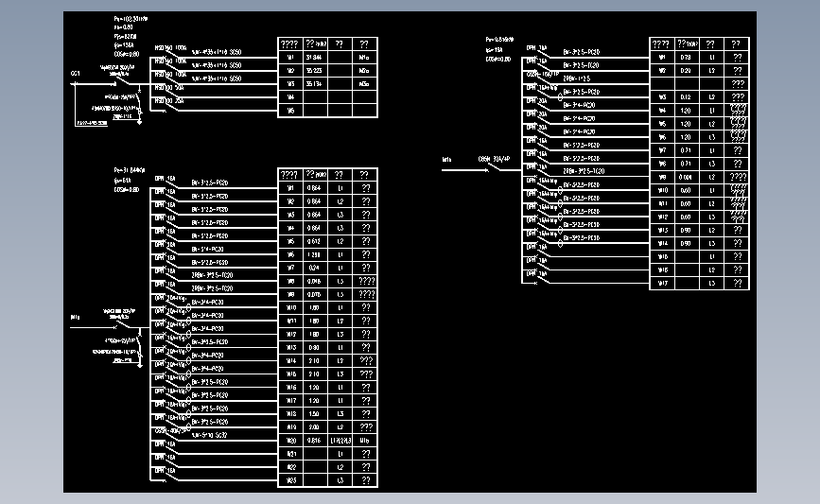
Task: Select the 0.004 load value cell
Action: pos(687,177)
